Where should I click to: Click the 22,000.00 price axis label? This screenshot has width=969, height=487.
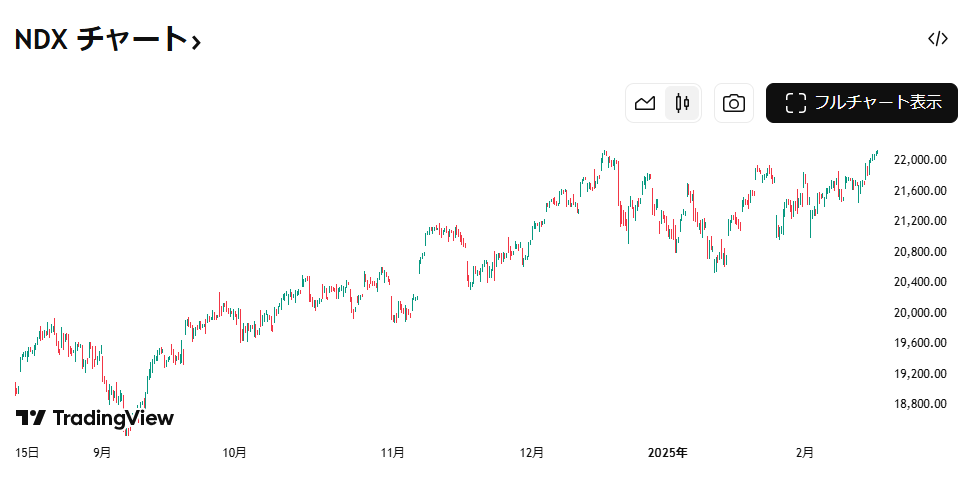[919, 160]
